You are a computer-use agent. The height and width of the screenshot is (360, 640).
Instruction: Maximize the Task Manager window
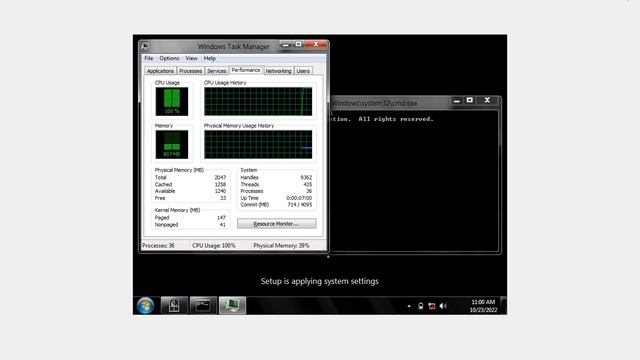(x=298, y=44)
